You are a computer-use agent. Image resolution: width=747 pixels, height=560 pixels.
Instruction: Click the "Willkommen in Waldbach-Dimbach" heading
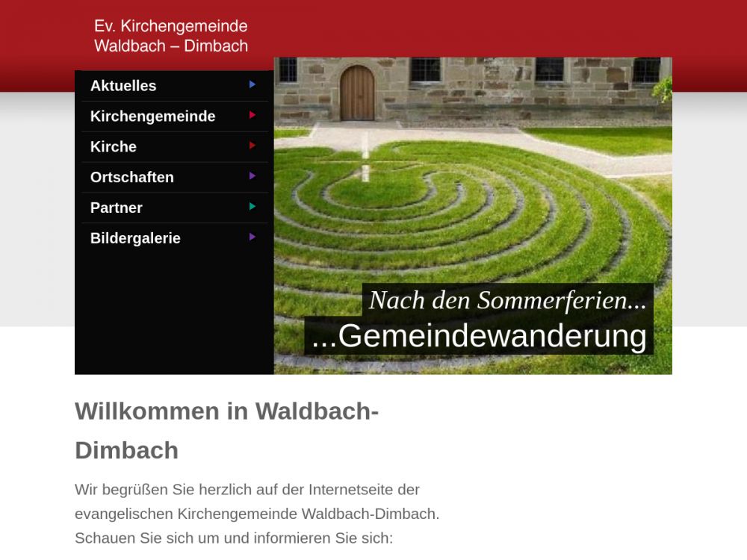(x=226, y=431)
